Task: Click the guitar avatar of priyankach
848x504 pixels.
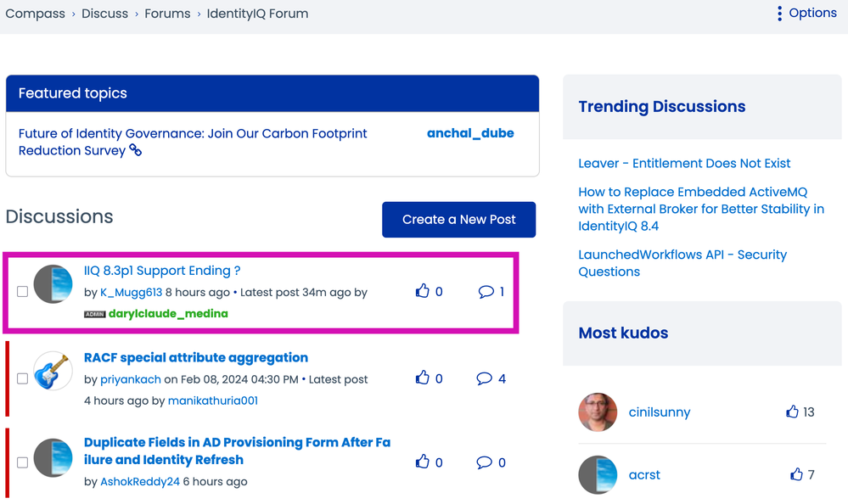Action: (x=53, y=371)
